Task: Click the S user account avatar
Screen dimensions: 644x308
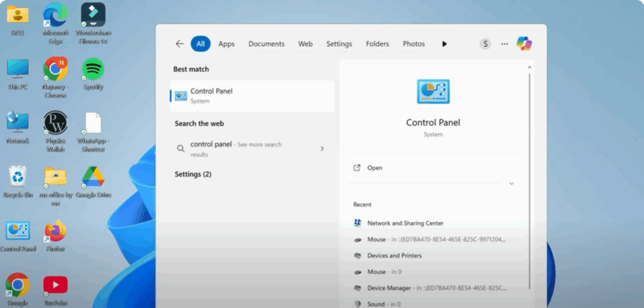Action: (485, 44)
